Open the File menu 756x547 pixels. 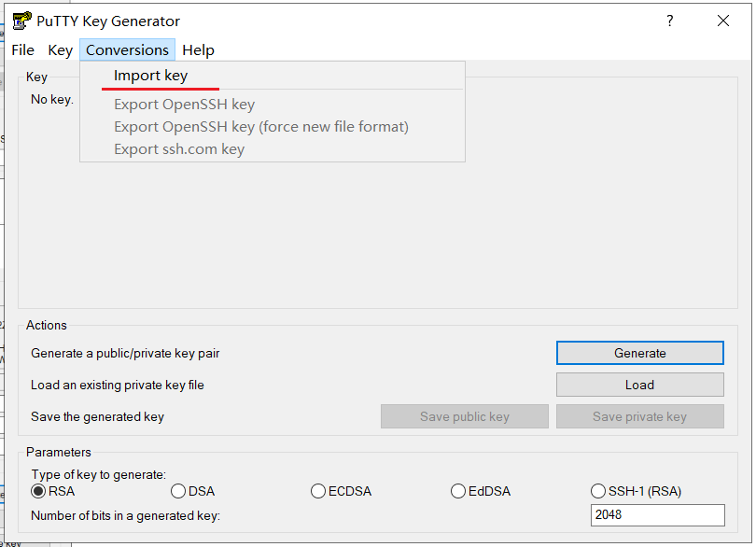[x=22, y=50]
